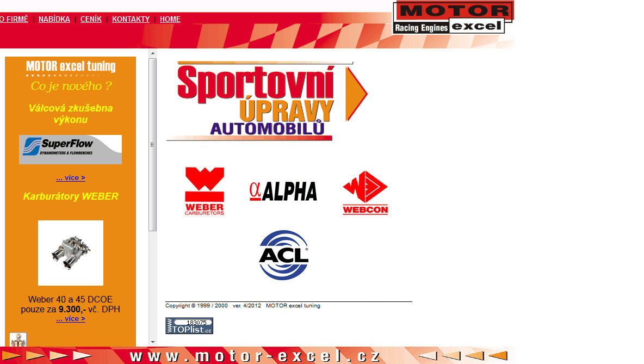The height and width of the screenshot is (364, 644).
Task: Click the Weber carburetor product photo
Action: pos(71,253)
